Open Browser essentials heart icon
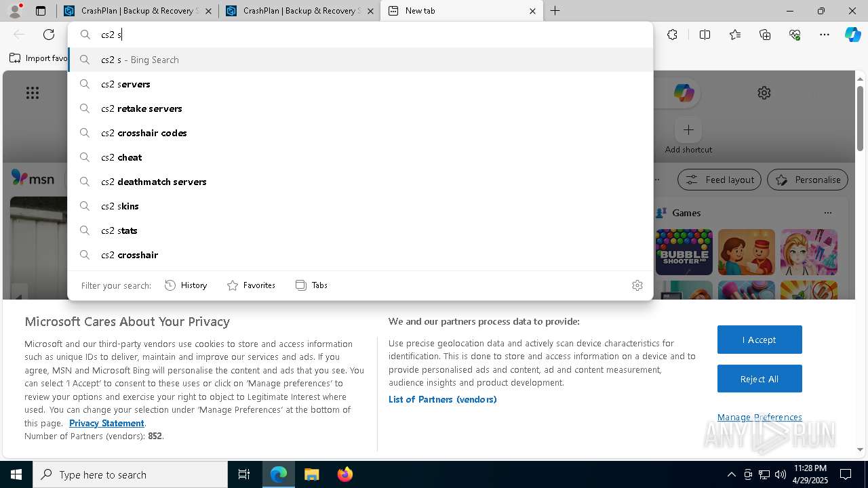 tap(795, 35)
